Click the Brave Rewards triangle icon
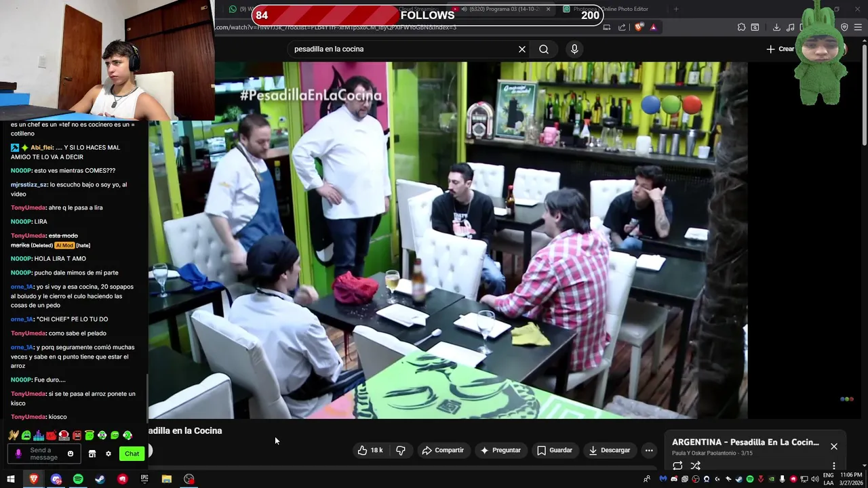The image size is (868, 488). 653,27
